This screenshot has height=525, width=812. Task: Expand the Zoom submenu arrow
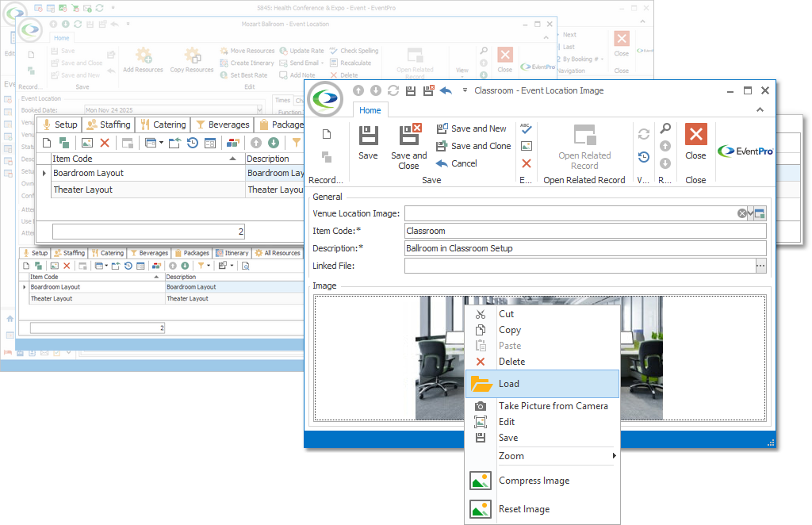click(615, 456)
